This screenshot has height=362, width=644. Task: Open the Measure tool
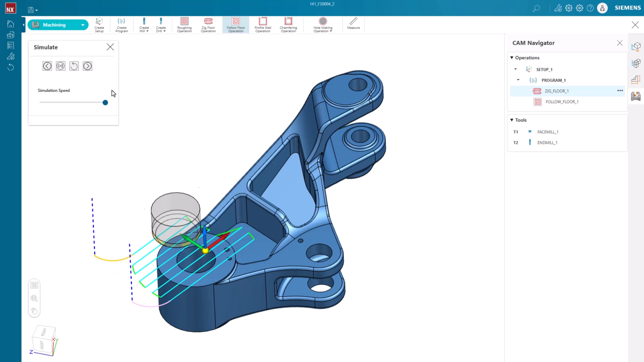(353, 24)
